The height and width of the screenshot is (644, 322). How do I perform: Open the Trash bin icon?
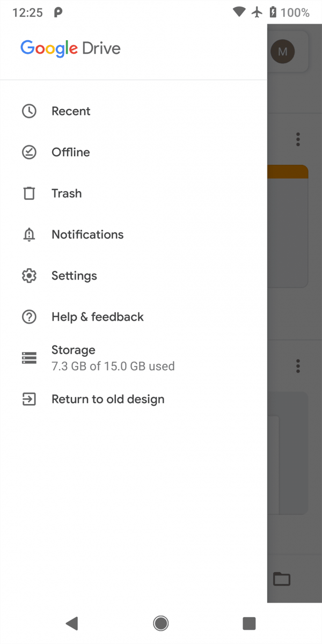click(29, 193)
